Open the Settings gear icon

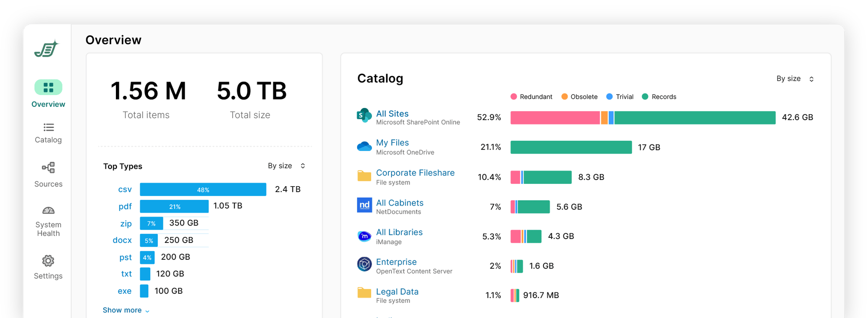(48, 261)
